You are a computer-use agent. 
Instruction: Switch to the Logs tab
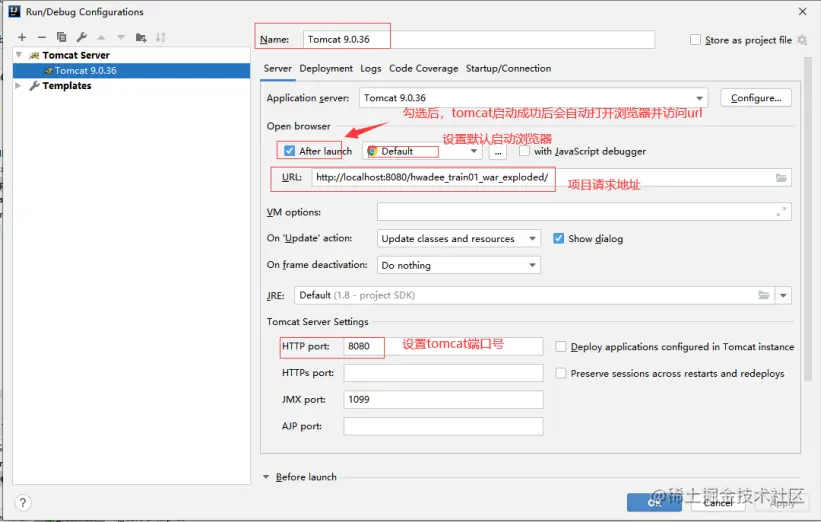pyautogui.click(x=371, y=69)
